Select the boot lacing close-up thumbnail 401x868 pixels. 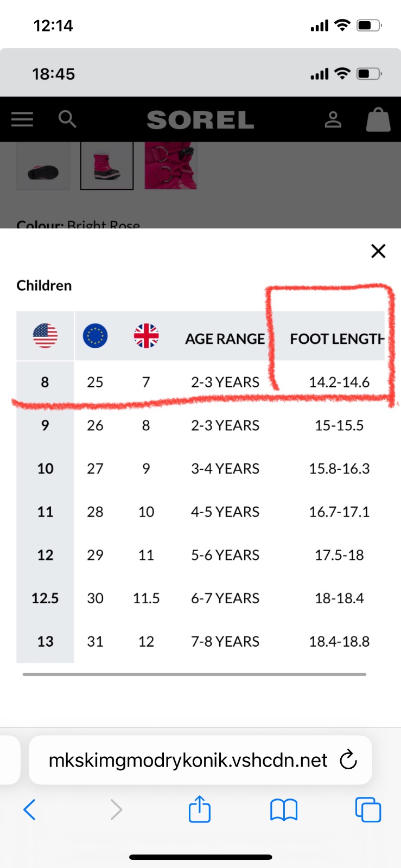click(170, 166)
